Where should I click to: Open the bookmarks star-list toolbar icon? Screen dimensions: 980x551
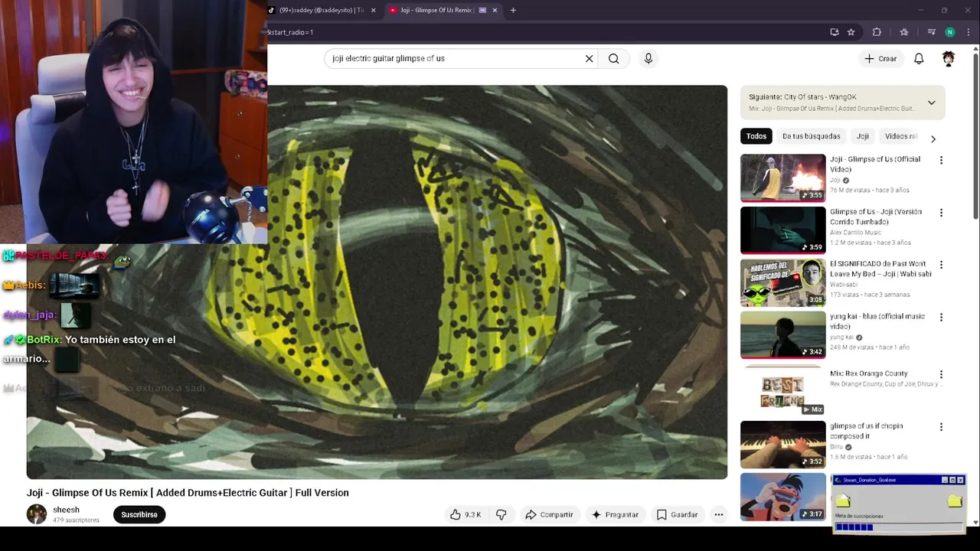coord(904,32)
